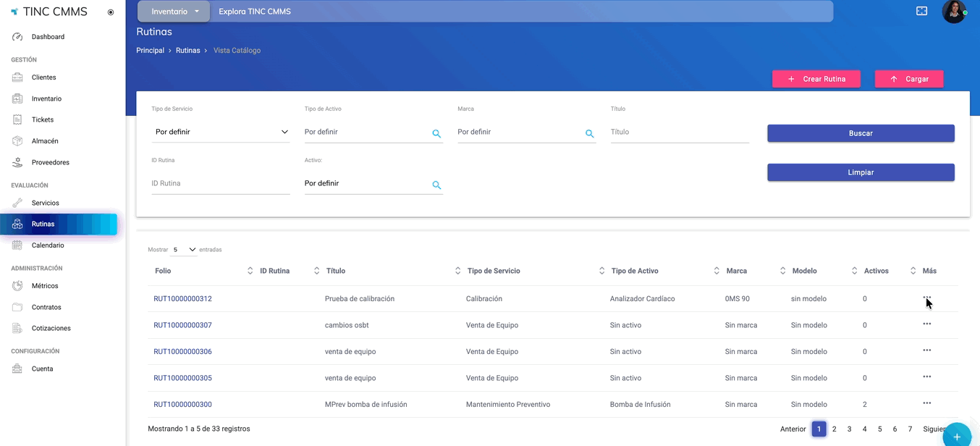Select the Proveedores hand icon

17,162
